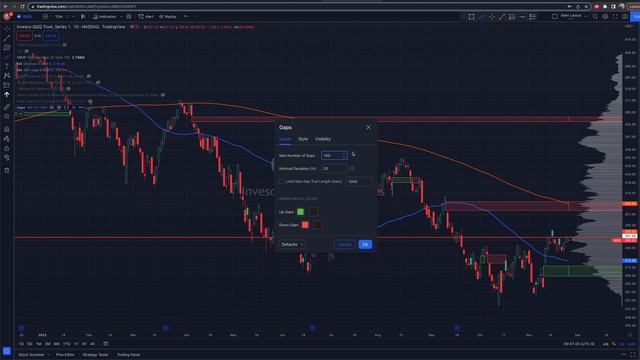Viewport: 640px width, 360px height.
Task: Open the chart patterns tools
Action: (7, 76)
